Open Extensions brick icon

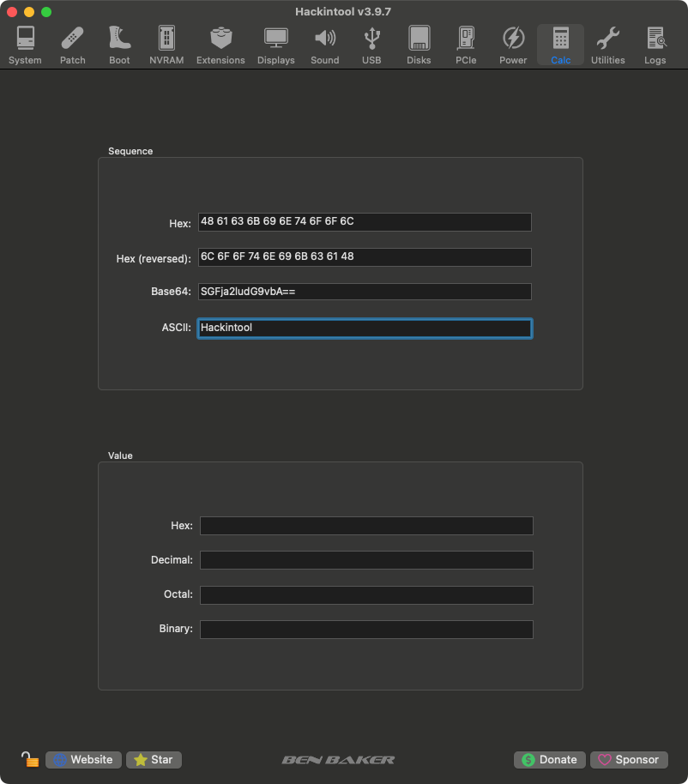[220, 38]
